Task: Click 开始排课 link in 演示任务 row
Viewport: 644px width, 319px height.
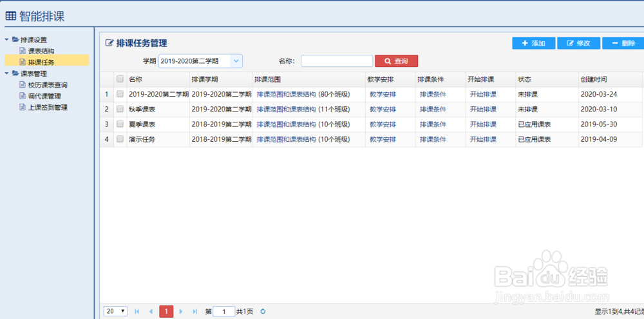Action: click(483, 139)
